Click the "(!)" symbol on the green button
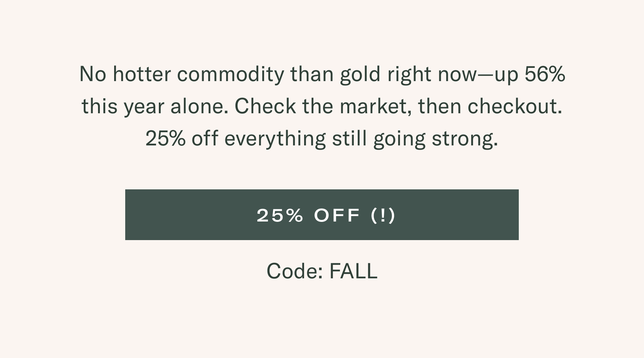The width and height of the screenshot is (644, 358). click(x=383, y=215)
